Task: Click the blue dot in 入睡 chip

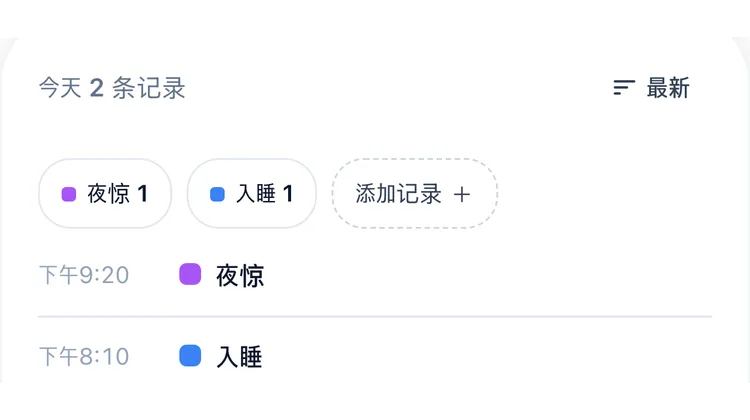Action: 217,194
